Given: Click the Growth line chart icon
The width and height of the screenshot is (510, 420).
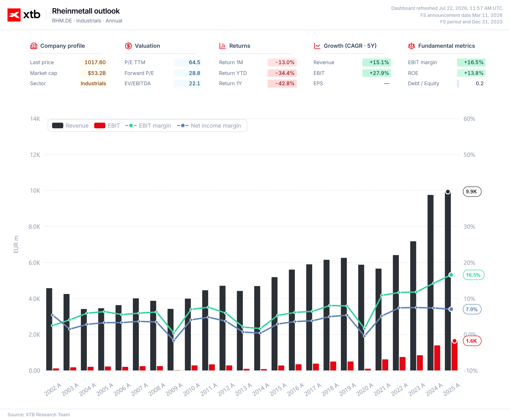Looking at the screenshot, I should tap(317, 46).
